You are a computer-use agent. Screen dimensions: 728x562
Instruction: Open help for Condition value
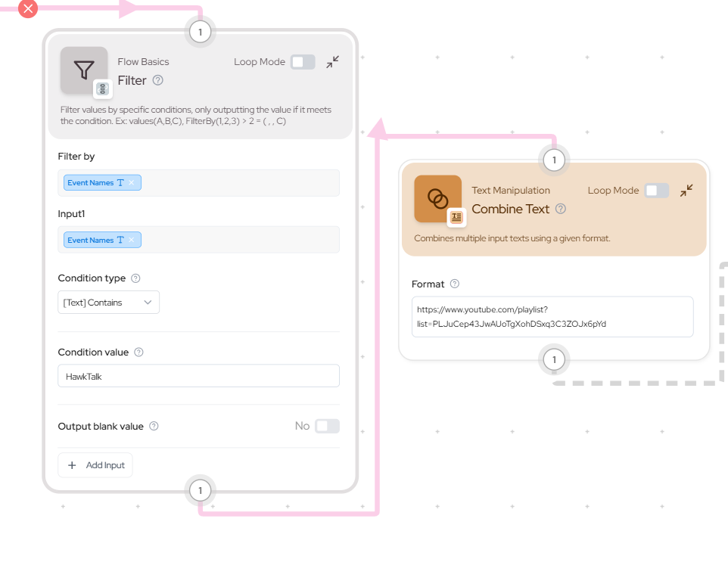click(138, 352)
